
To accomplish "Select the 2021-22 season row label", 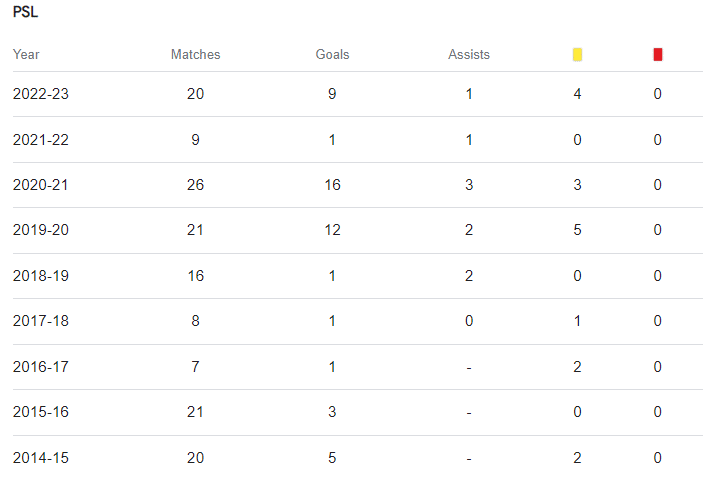I will (41, 140).
